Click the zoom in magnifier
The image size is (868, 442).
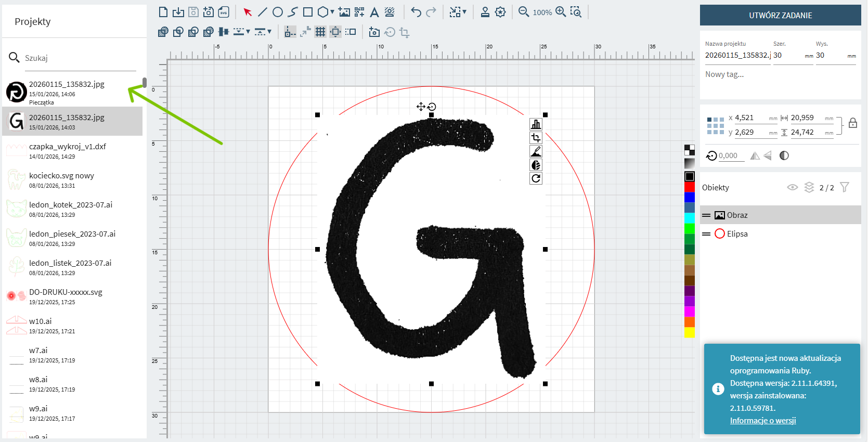561,12
